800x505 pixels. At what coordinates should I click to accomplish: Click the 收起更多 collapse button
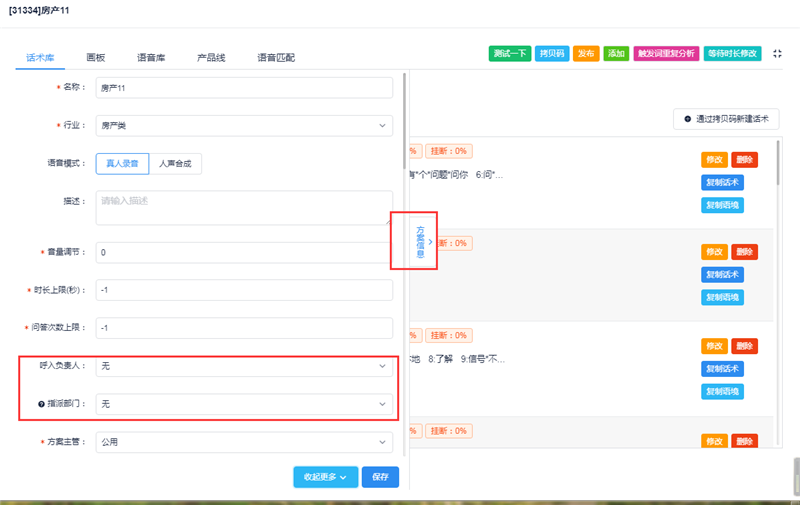[x=324, y=477]
